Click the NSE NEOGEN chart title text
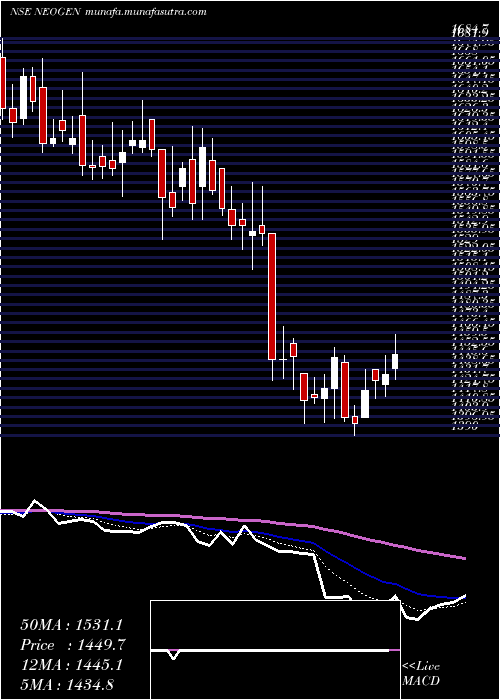The image size is (500, 700). [x=44, y=12]
